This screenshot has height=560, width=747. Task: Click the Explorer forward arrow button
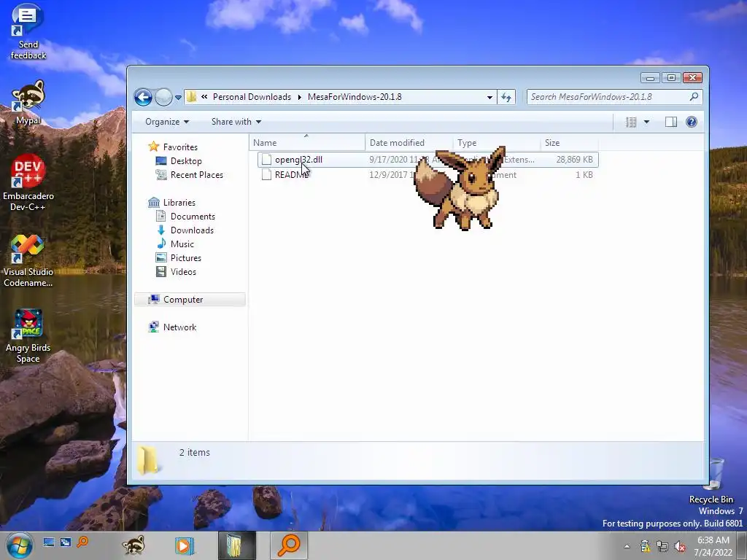(x=163, y=97)
